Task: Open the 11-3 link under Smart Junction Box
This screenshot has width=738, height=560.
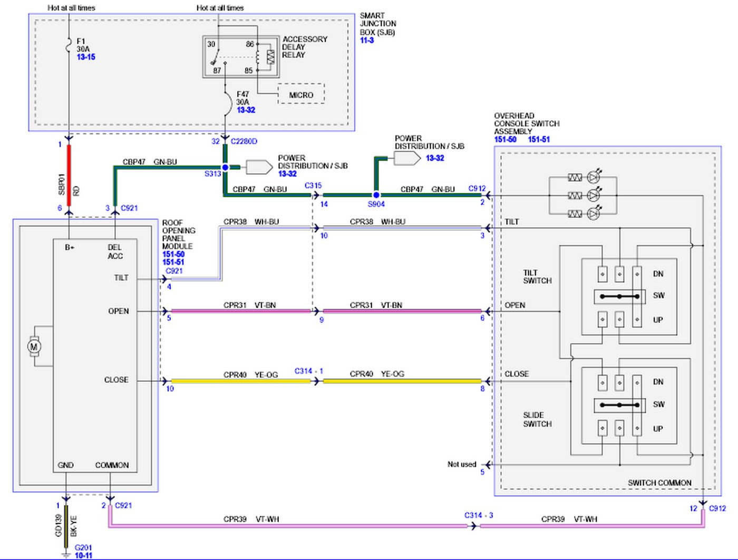Action: click(367, 40)
